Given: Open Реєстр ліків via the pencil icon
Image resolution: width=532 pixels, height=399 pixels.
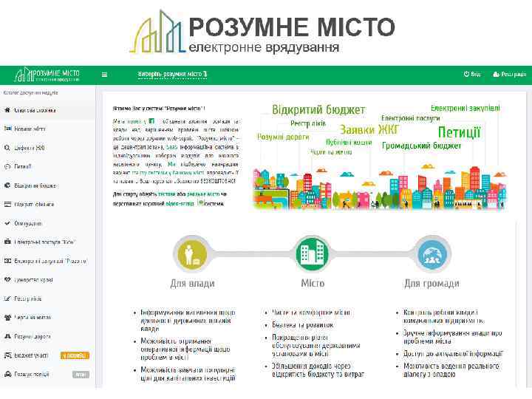Looking at the screenshot, I should tap(7, 299).
